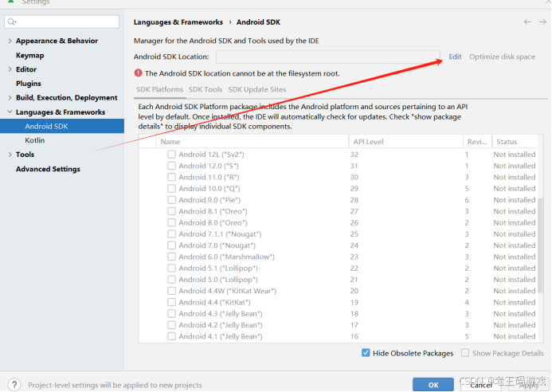Viewport: 552px width, 392px height.
Task: Check the Android 4.2 ("Jelly Bean") checkbox
Action: tap(171, 325)
